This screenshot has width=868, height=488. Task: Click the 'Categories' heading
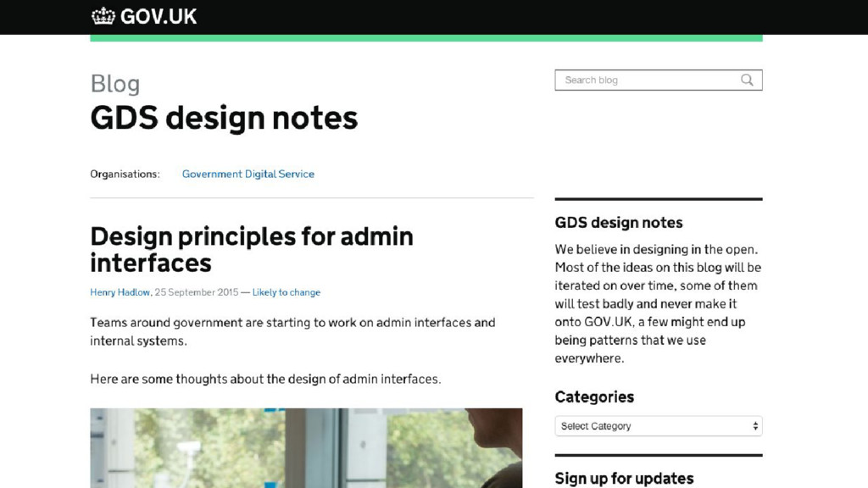point(594,396)
